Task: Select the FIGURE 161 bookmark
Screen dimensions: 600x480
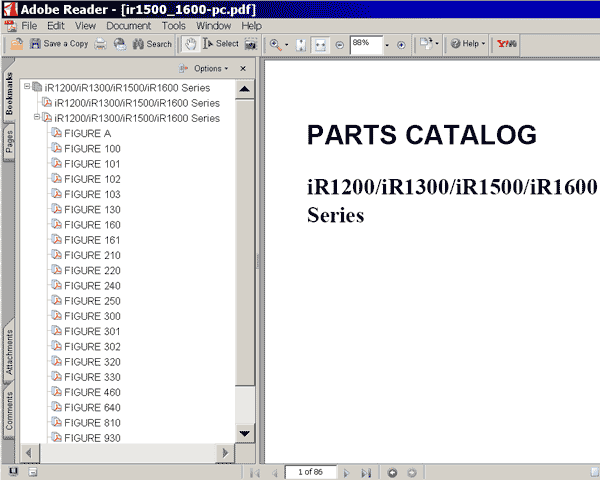Action: (x=92, y=240)
